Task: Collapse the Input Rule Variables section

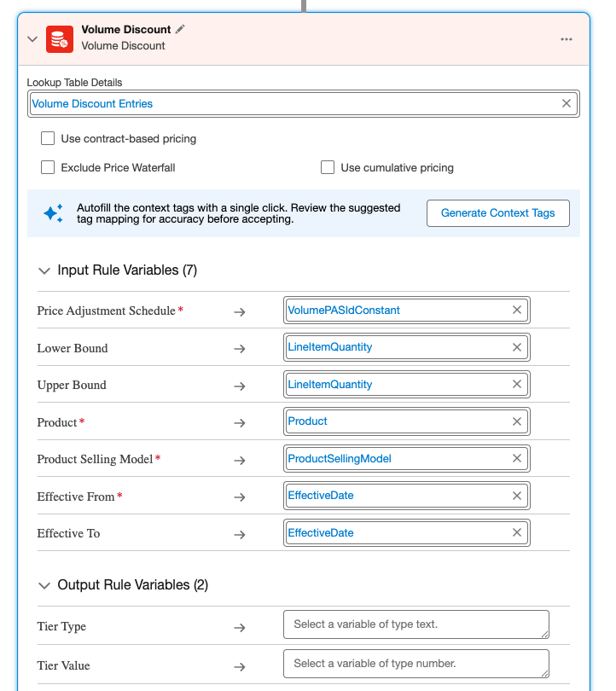Action: 44,270
